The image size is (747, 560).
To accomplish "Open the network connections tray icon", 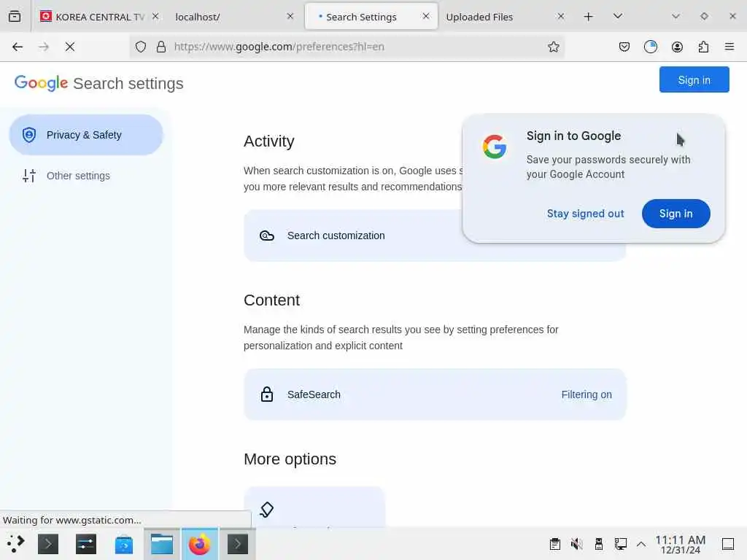I will click(x=620, y=544).
